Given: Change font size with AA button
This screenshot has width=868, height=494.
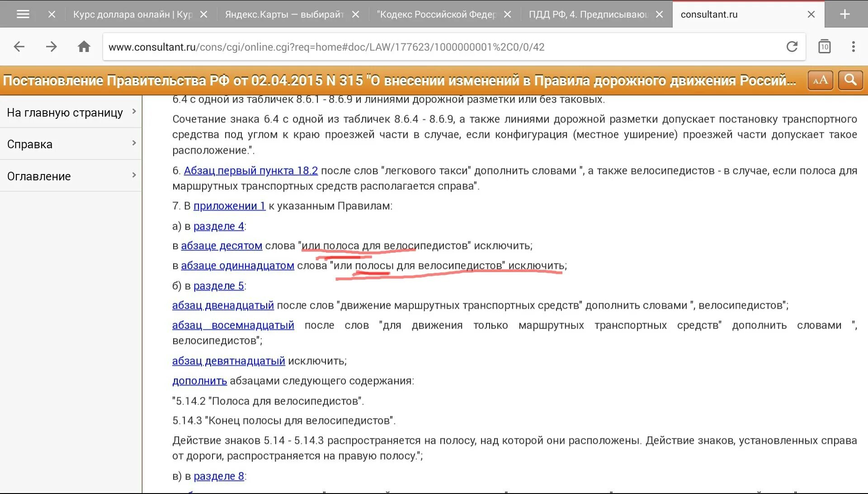Looking at the screenshot, I should [820, 80].
